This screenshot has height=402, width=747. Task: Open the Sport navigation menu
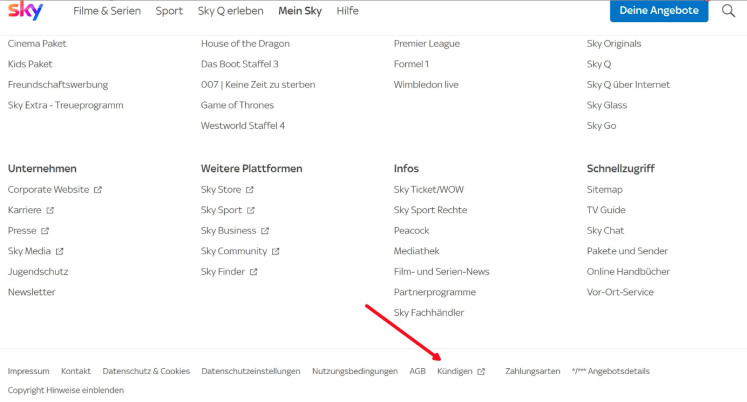pyautogui.click(x=169, y=10)
